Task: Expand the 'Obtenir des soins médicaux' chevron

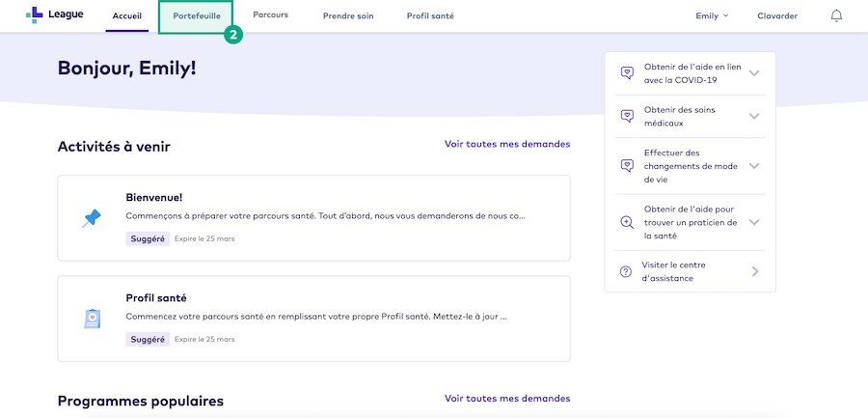Action: coord(754,116)
